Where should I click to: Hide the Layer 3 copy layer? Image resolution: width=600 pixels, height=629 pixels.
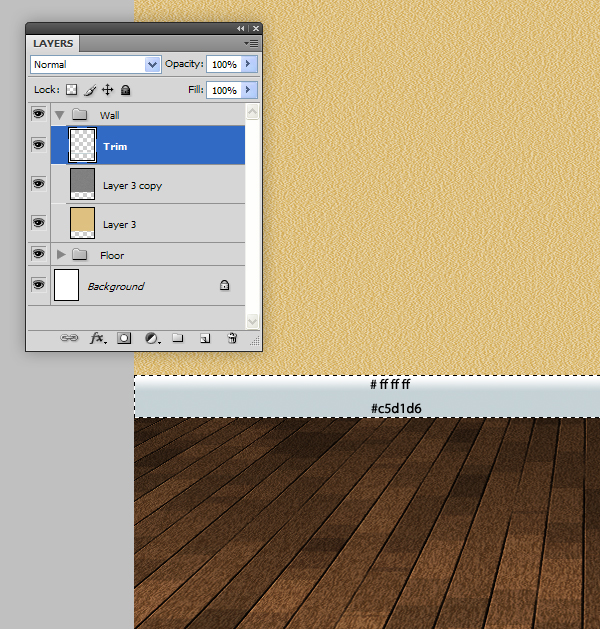pos(38,184)
